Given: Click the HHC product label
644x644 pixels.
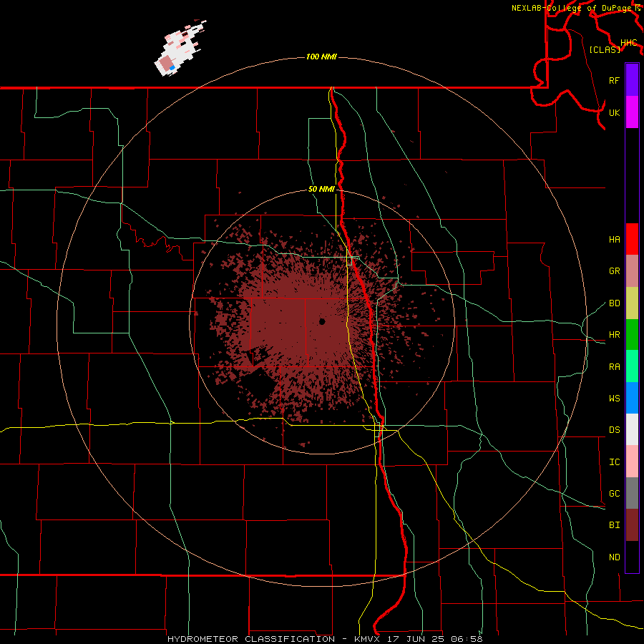Looking at the screenshot, I should pos(628,43).
